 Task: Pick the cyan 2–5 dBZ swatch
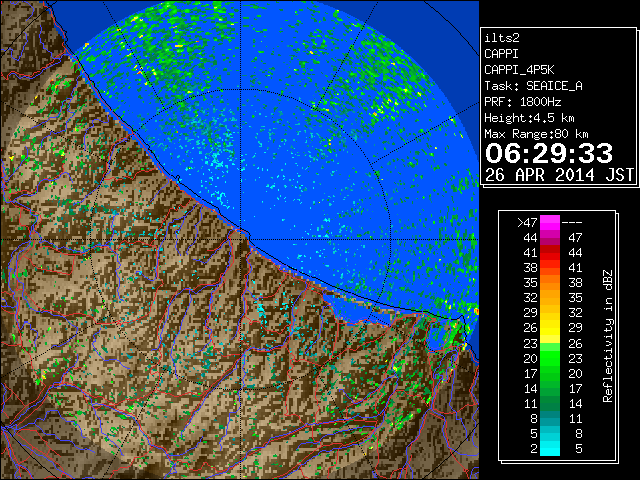[550, 449]
